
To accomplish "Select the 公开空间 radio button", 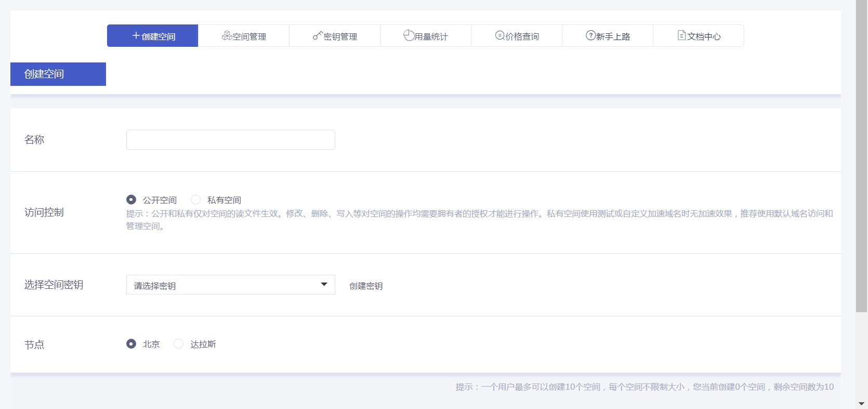I will [131, 199].
